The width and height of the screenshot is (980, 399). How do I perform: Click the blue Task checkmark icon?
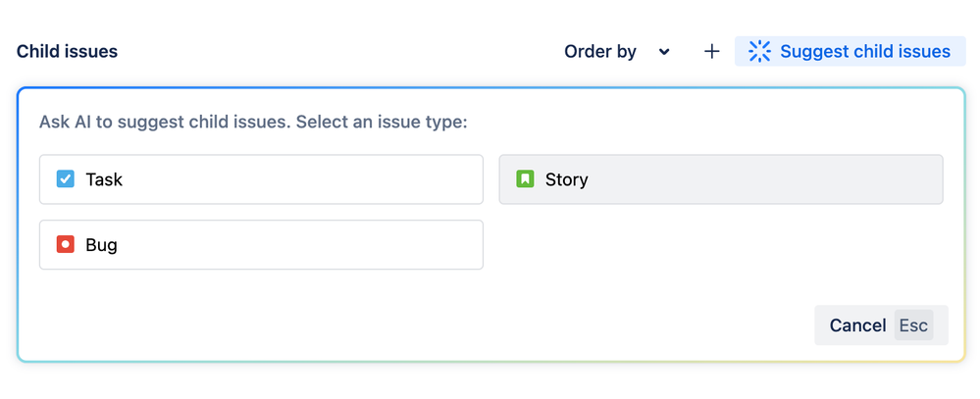[66, 179]
